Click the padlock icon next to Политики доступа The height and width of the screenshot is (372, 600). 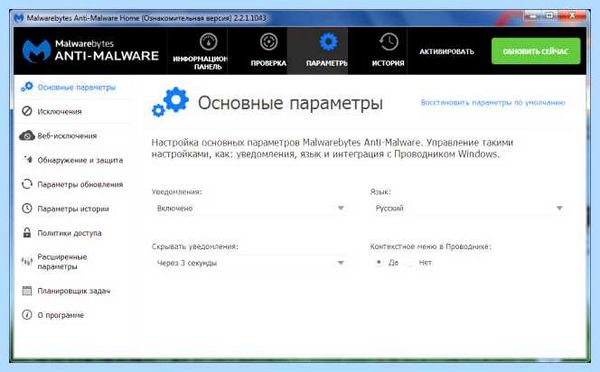click(27, 233)
